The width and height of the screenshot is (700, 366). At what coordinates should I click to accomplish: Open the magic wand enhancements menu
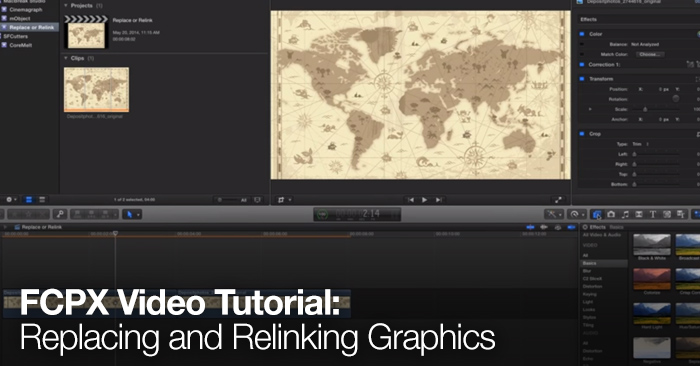tap(554, 214)
